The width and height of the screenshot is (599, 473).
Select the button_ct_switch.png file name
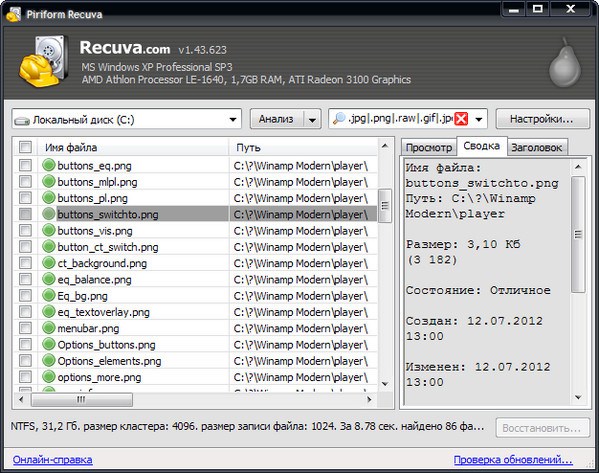[108, 247]
